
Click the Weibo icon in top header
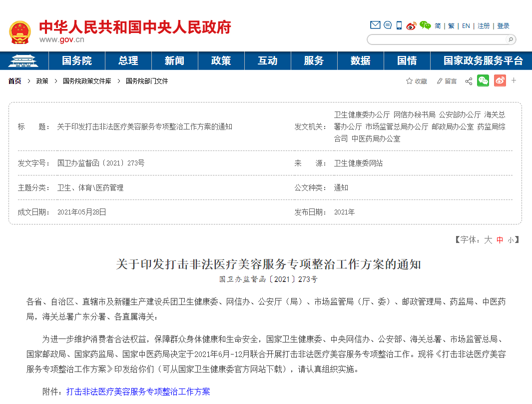411,25
